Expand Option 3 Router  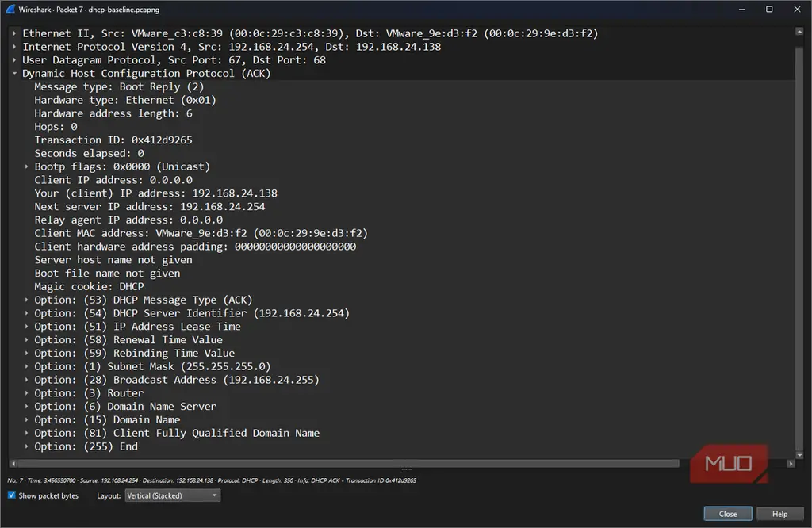click(x=26, y=393)
